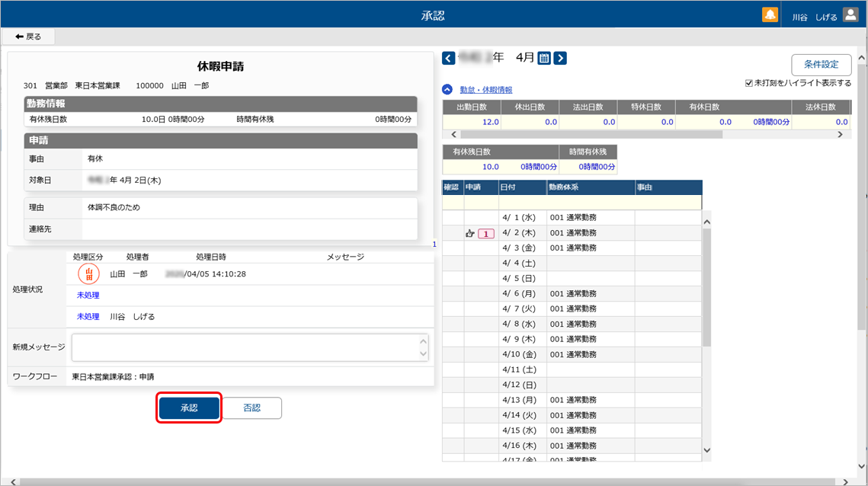The image size is (868, 486).
Task: Click the 特休日数 header
Action: [646, 107]
